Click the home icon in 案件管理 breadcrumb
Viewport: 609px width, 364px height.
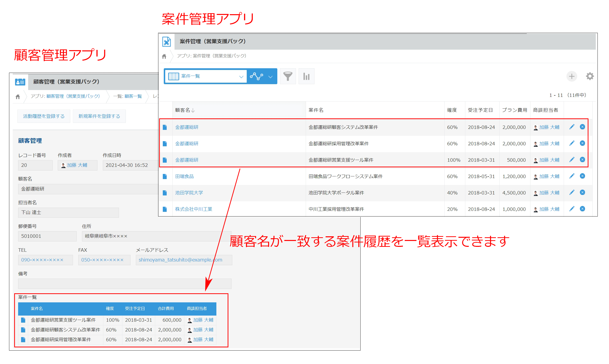(x=164, y=56)
